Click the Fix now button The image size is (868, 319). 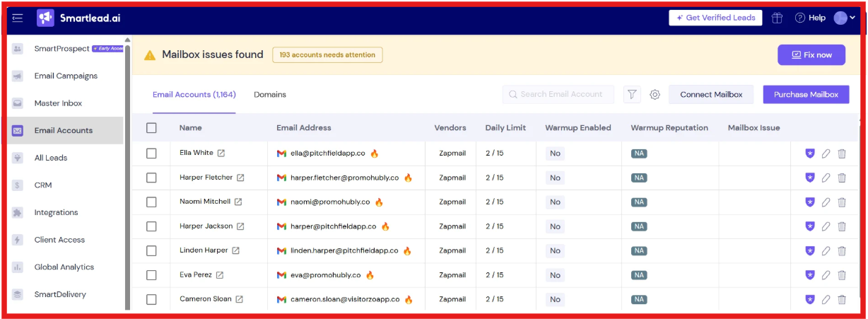811,54
